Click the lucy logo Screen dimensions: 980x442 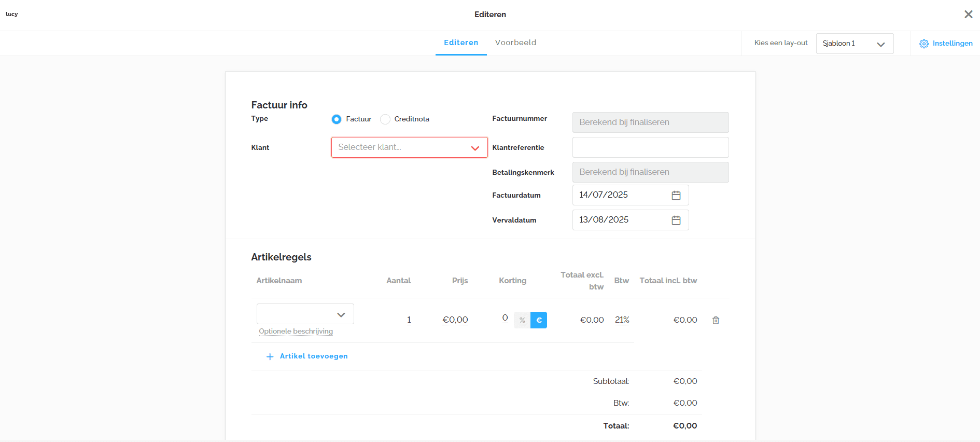pyautogui.click(x=12, y=14)
